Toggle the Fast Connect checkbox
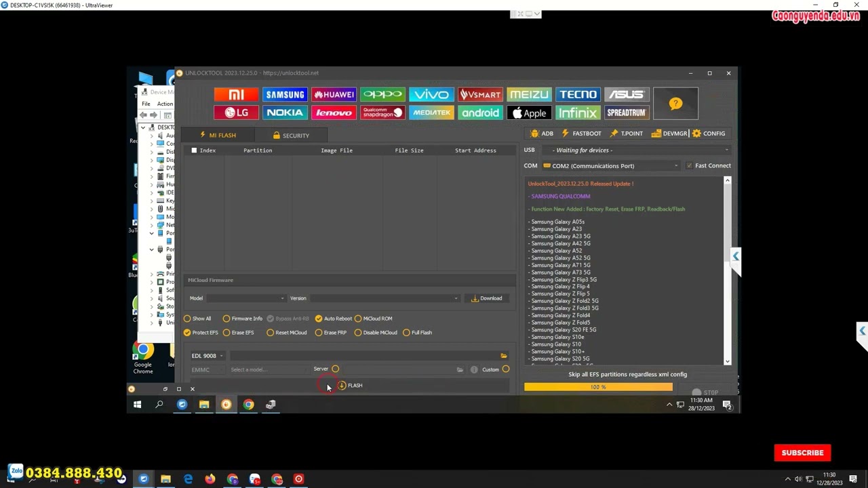868x488 pixels. pos(689,165)
